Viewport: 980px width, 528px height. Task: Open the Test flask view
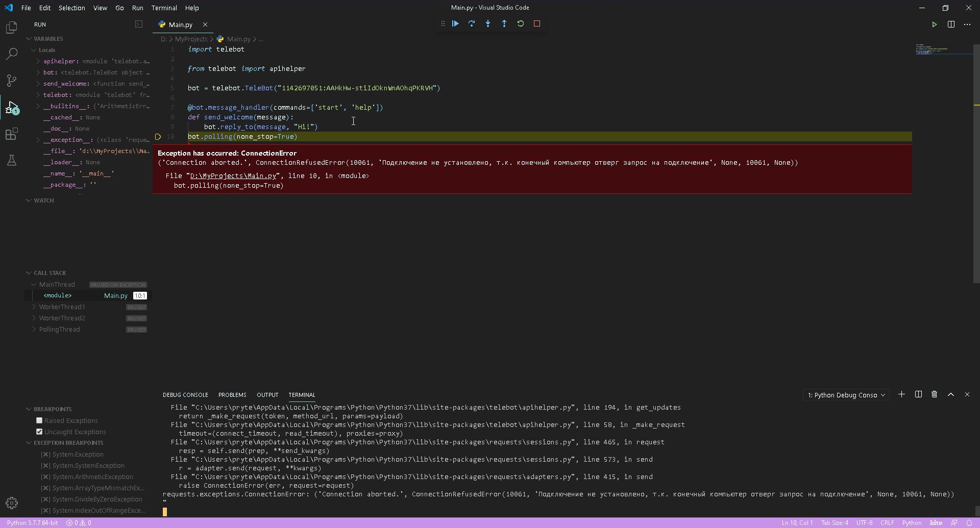point(11,160)
